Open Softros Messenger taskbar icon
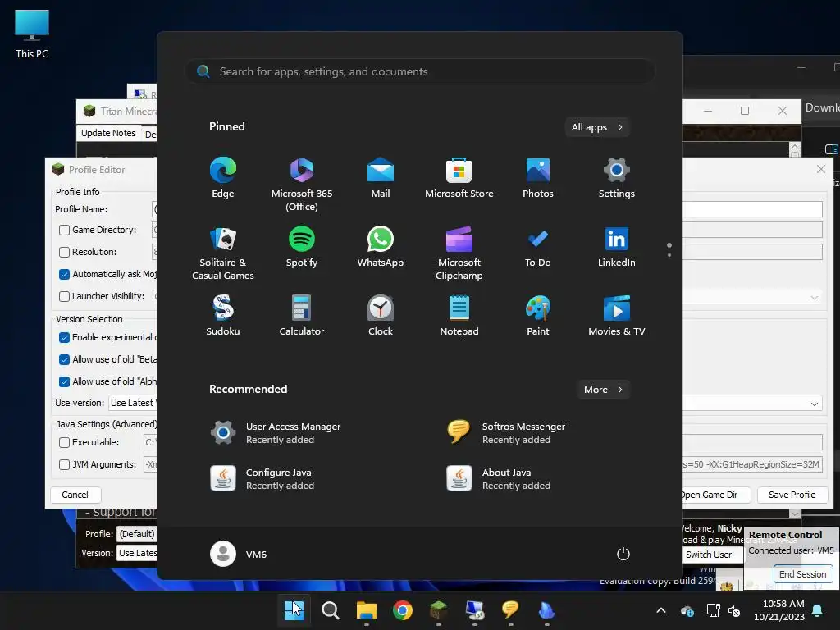This screenshot has height=630, width=840. 510,610
